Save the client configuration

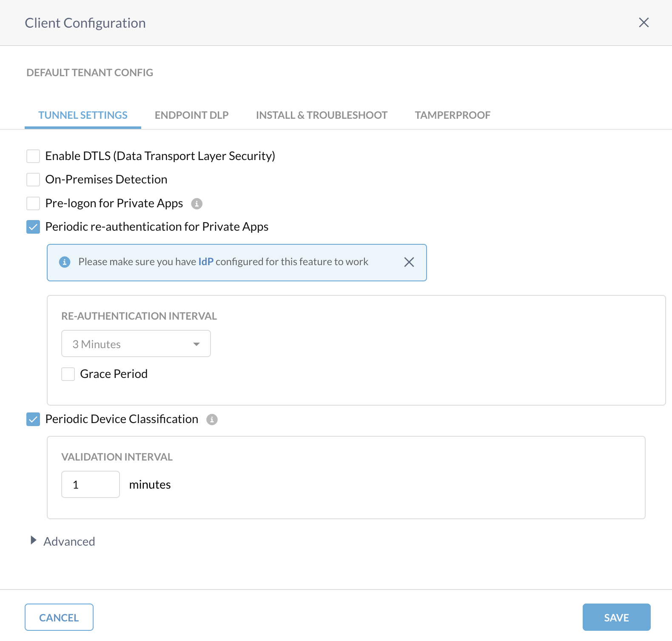pos(617,617)
